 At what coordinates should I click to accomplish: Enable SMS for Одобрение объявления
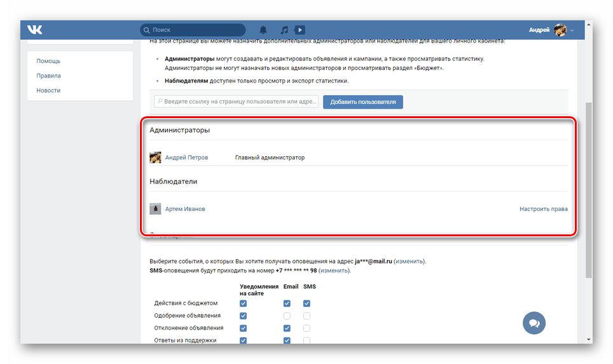[x=306, y=316]
